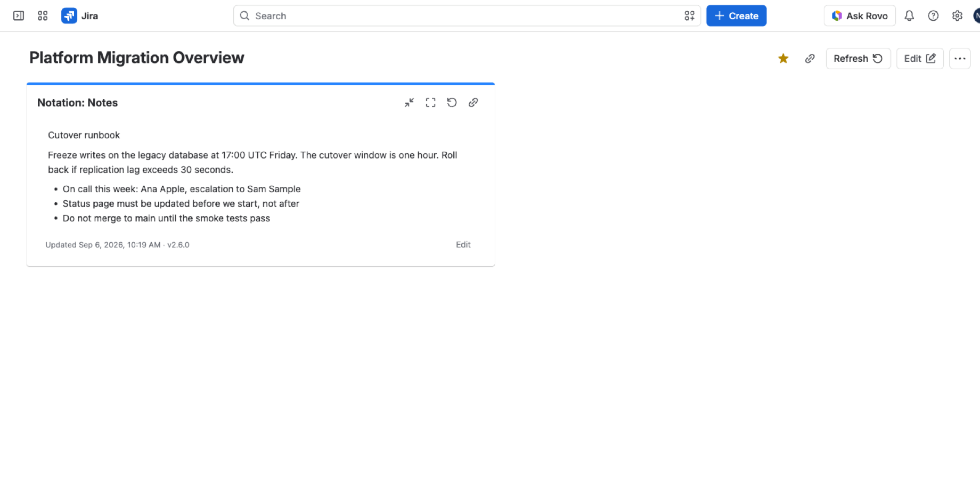The image size is (980, 479).
Task: Collapse the sidebar panel icon
Action: point(19,16)
